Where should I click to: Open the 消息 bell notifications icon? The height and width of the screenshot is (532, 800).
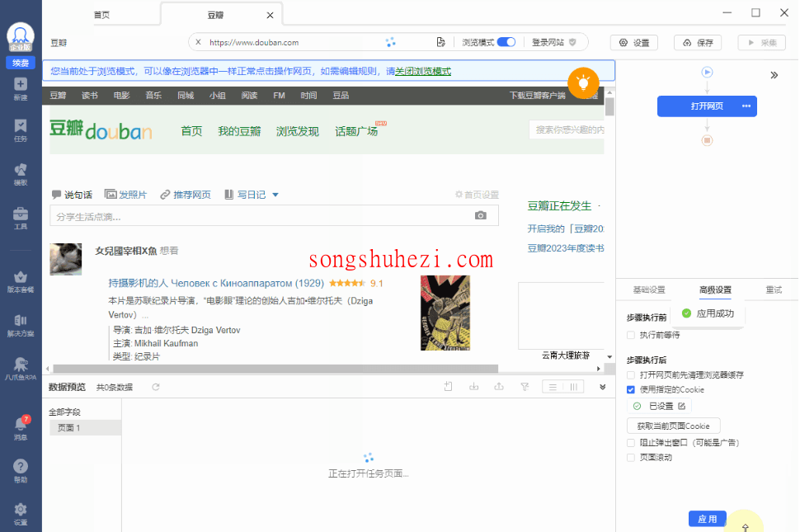pos(21,428)
